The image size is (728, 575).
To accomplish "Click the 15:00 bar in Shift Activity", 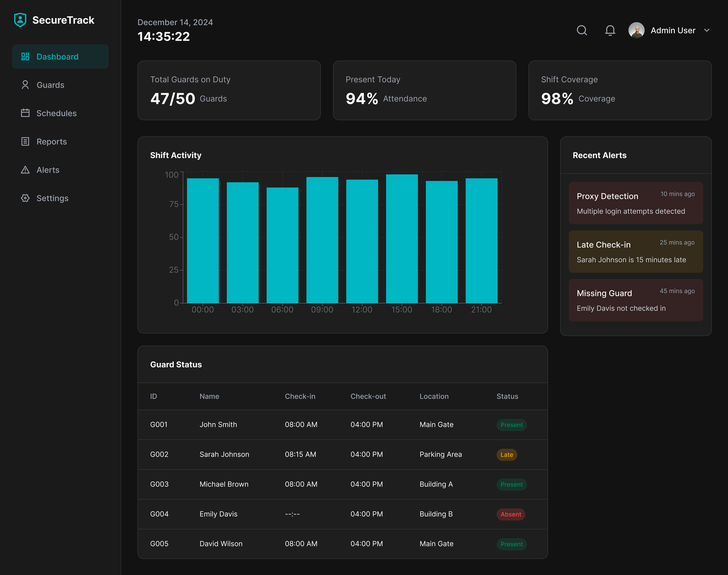I will pyautogui.click(x=402, y=239).
